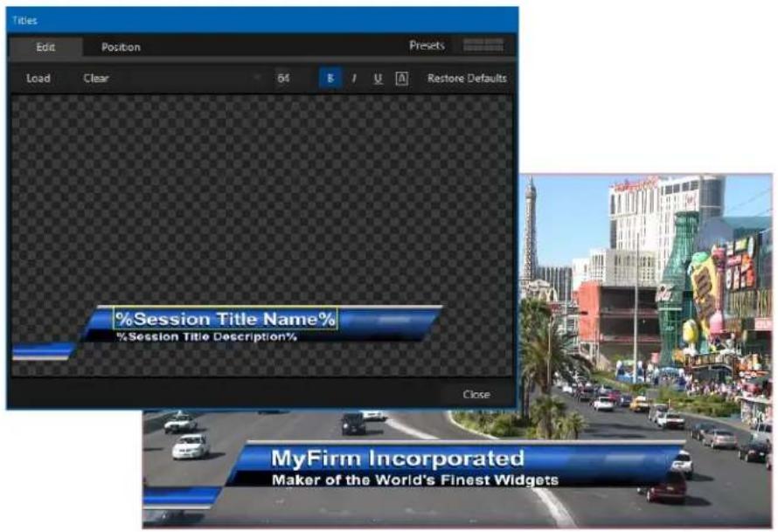The width and height of the screenshot is (778, 532).
Task: Click the Clear button
Action: point(96,79)
